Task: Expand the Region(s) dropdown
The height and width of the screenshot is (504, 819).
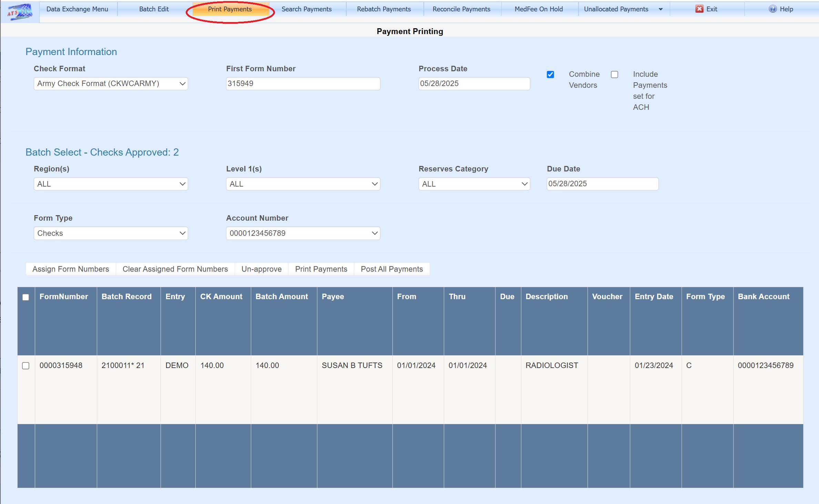Action: (111, 184)
